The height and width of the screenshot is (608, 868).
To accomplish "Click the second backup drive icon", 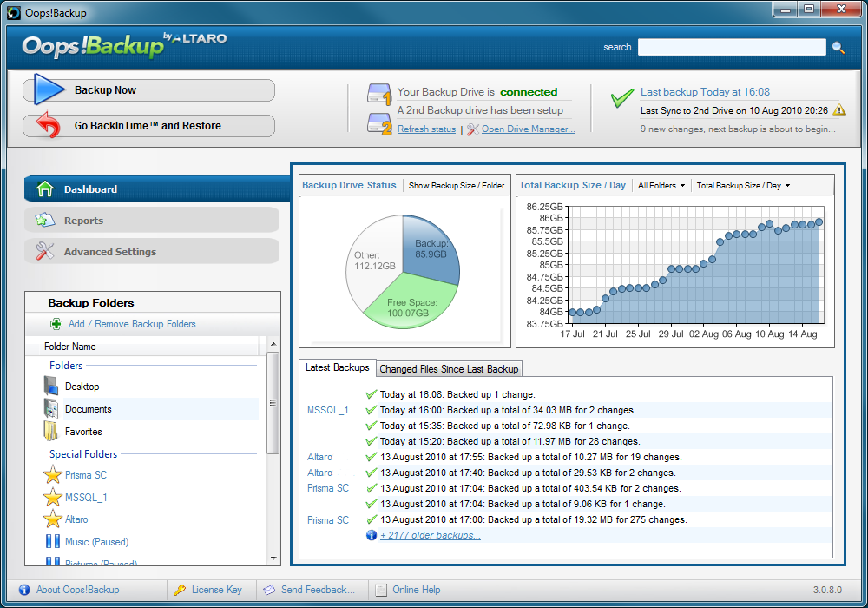I will tap(380, 123).
